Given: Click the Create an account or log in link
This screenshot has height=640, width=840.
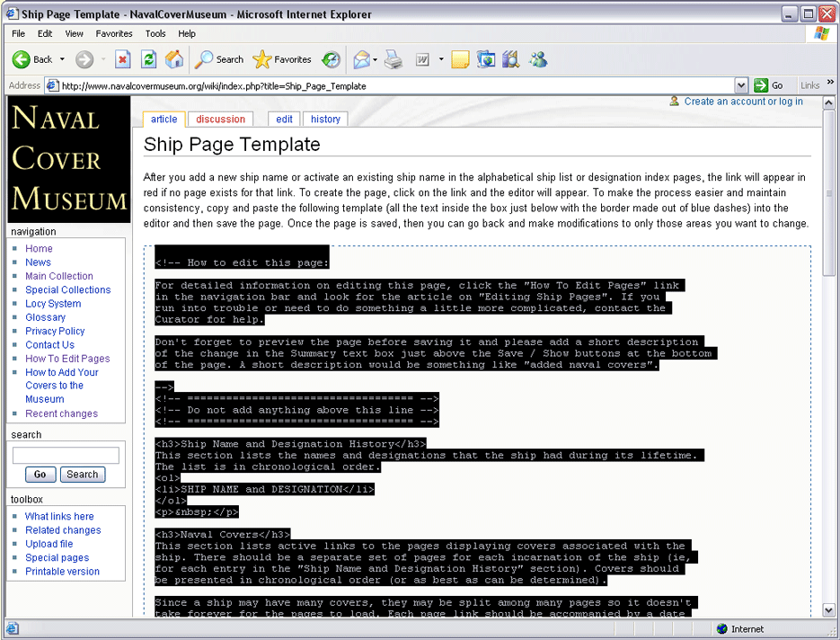Looking at the screenshot, I should click(743, 102).
